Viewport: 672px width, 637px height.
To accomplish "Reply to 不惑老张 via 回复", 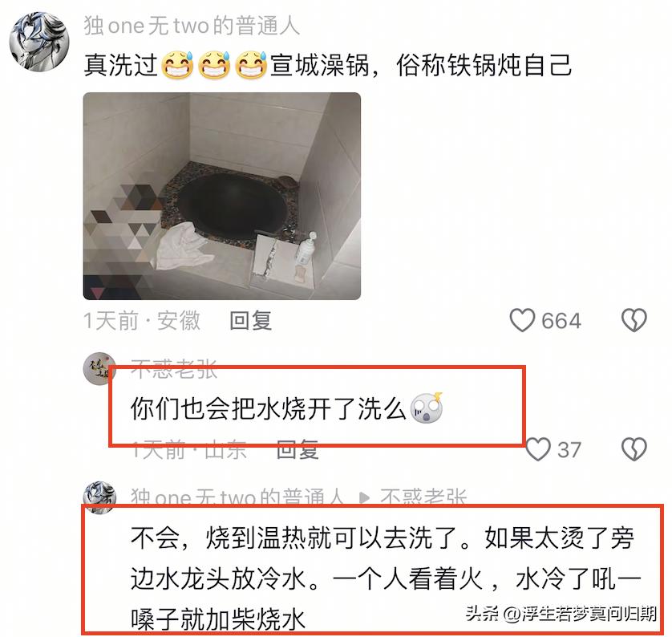I will point(298,449).
